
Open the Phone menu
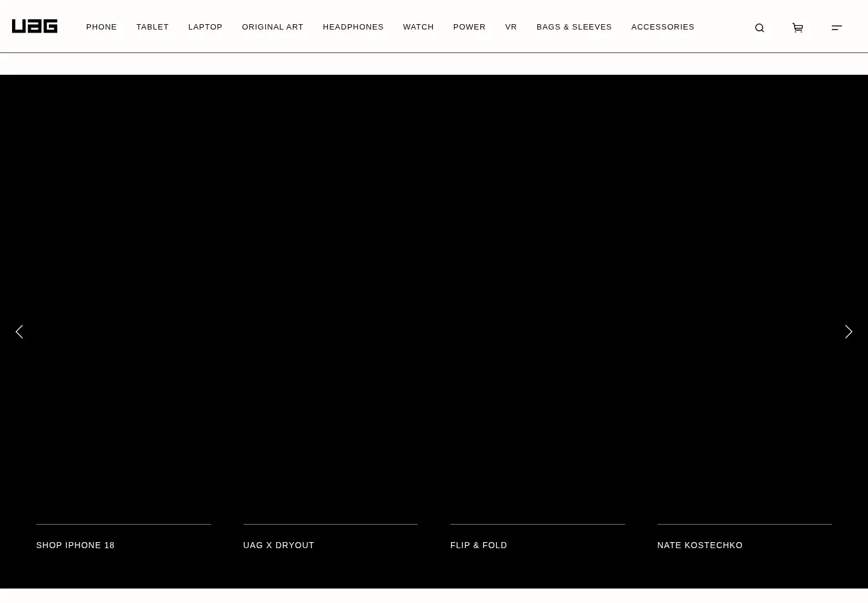point(101,27)
